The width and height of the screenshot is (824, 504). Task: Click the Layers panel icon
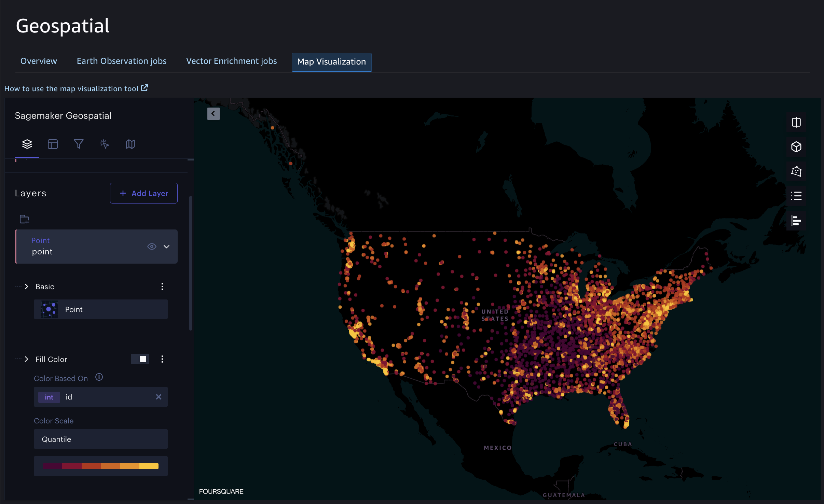tap(27, 143)
